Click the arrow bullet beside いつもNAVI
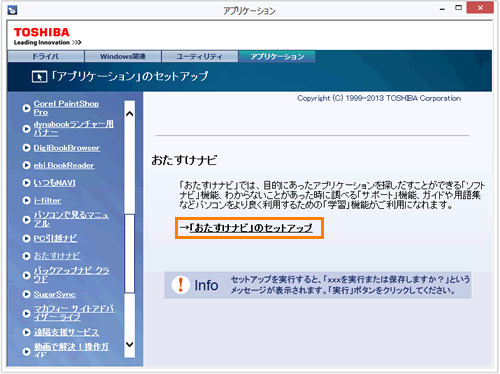Image resolution: width=500 pixels, height=374 pixels. 26,183
